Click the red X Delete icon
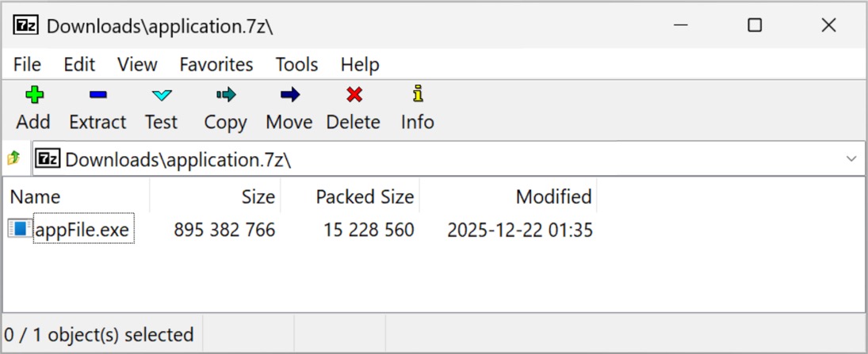This screenshot has height=354, width=868. point(354,95)
